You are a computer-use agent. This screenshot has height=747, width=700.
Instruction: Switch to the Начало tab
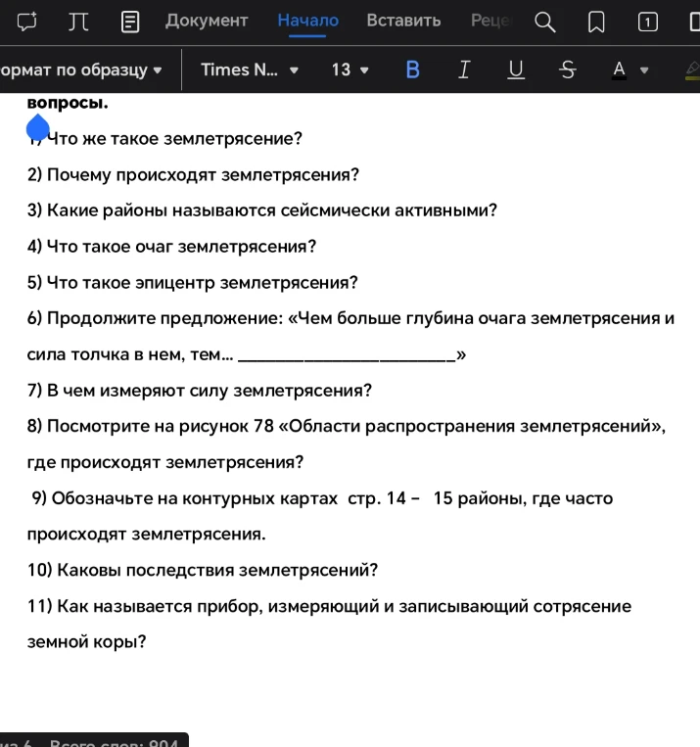pyautogui.click(x=307, y=21)
